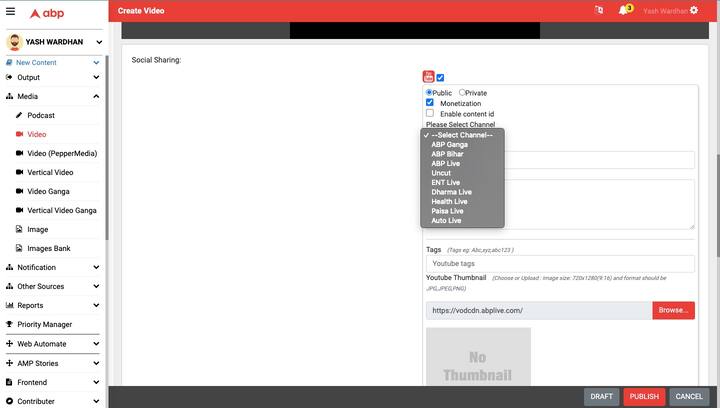Open Priority Manager in sidebar
720x408 pixels.
(x=45, y=324)
